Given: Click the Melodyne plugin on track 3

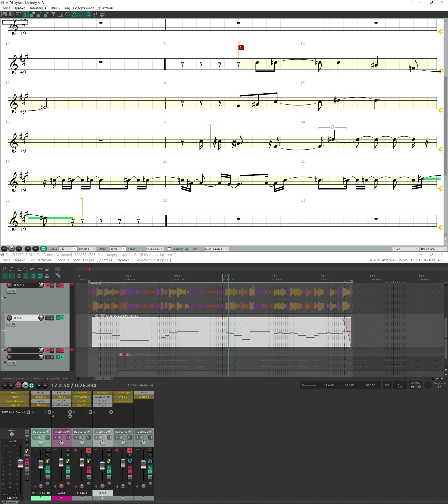Looking at the screenshot, I should click(x=82, y=392).
